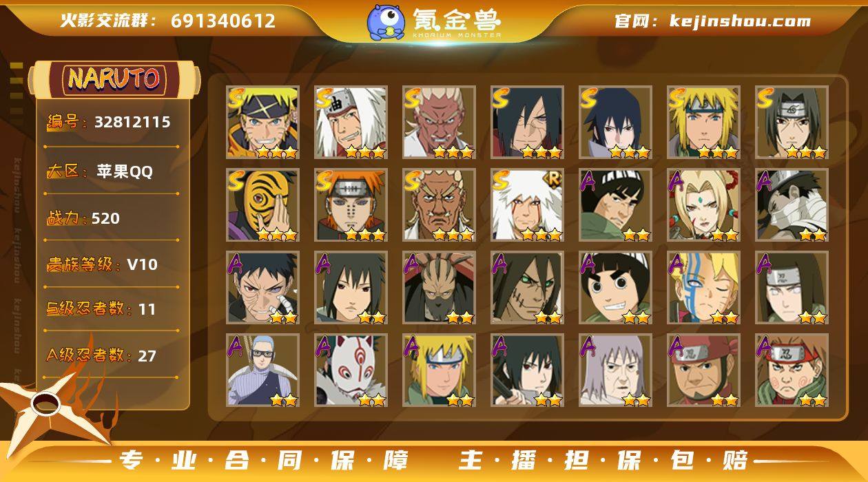Select the orange spiral-masked Tobi ninja portrait
Viewport: 868px width, 482px height.
[262, 205]
